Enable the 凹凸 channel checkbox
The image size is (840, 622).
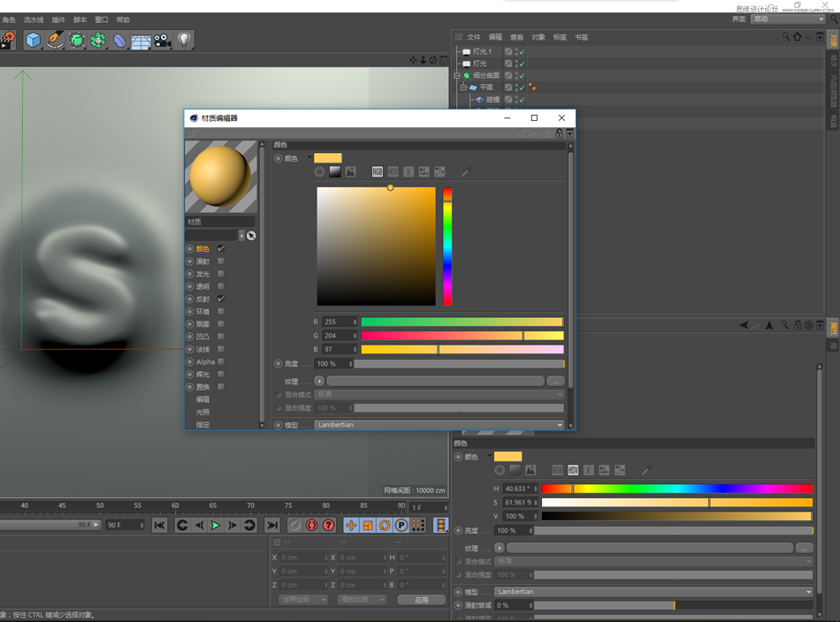click(221, 336)
